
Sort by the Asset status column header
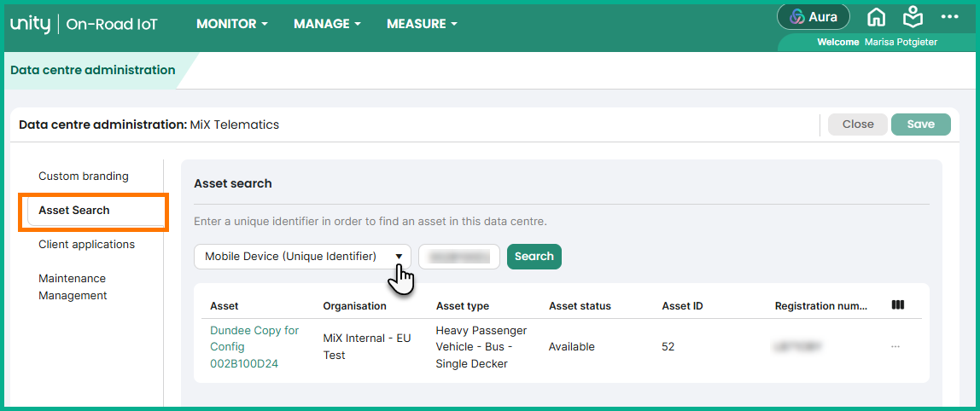580,306
